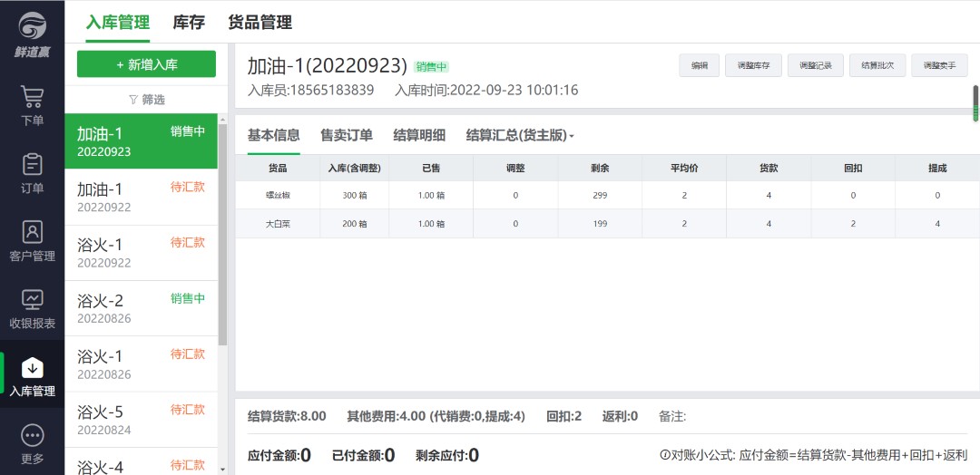Select the 入库管理 download-box sidebar icon
Screen dimensions: 980x475
click(32, 368)
